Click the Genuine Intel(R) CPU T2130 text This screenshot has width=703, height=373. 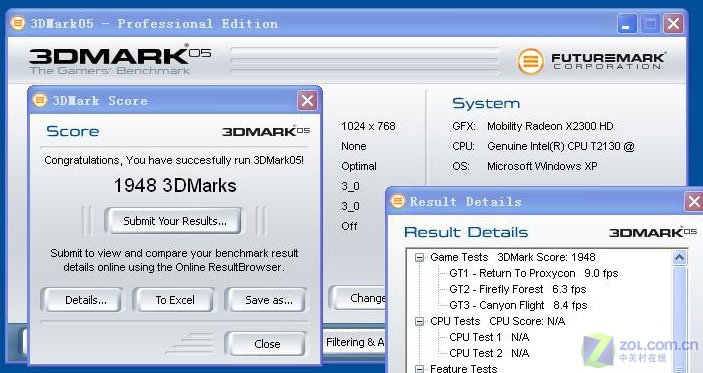point(561,146)
